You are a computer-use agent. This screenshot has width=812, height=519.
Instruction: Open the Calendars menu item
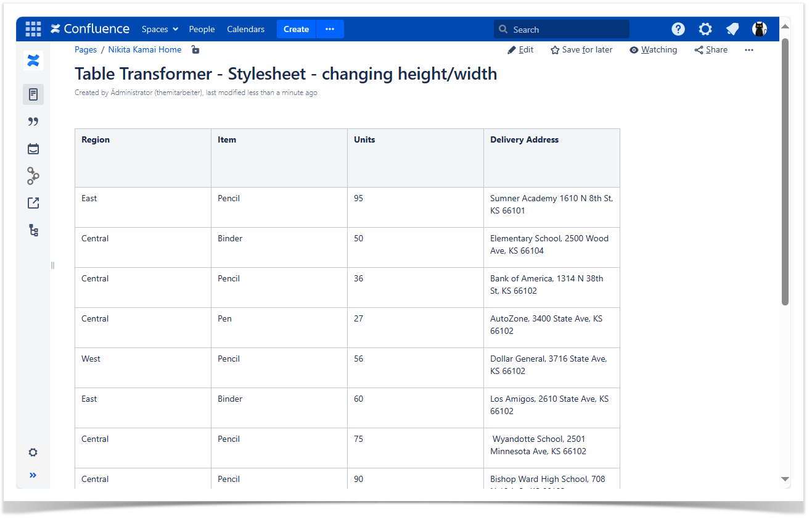click(245, 29)
